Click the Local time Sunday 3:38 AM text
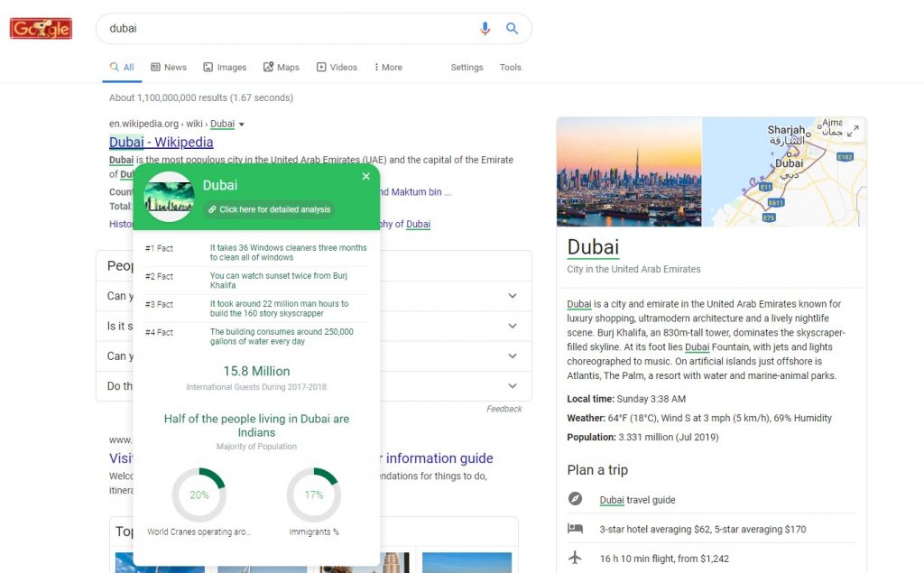The height and width of the screenshot is (573, 924). click(626, 399)
